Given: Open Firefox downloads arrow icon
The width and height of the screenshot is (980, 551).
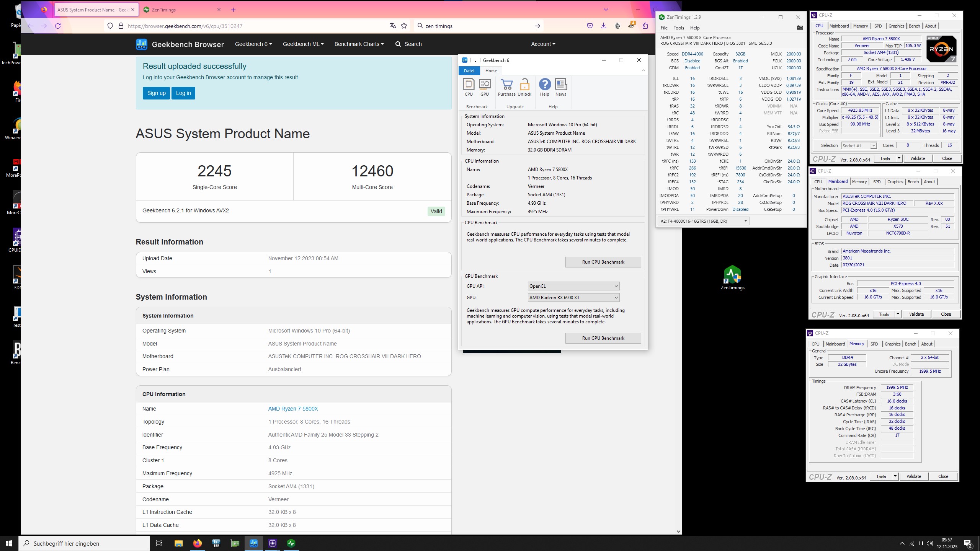Looking at the screenshot, I should pyautogui.click(x=604, y=26).
